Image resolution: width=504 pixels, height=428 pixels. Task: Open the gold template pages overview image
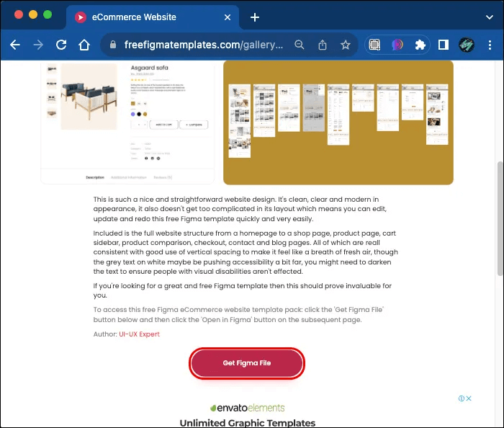tap(338, 122)
